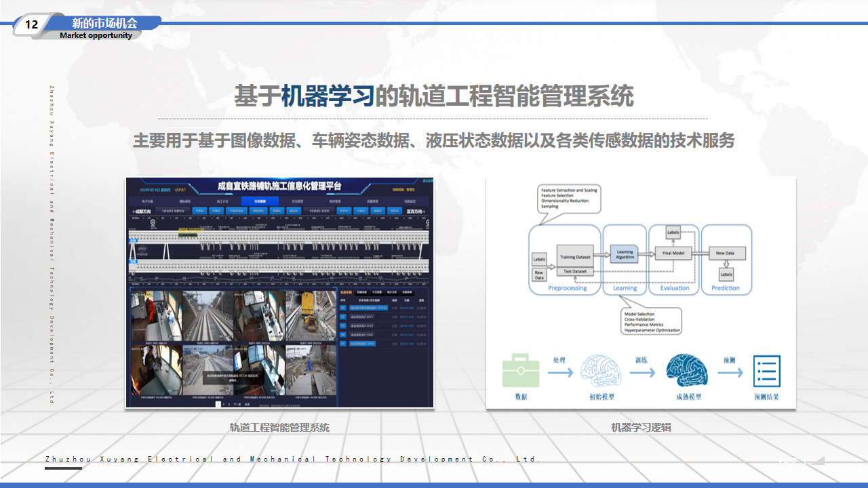Open the first camera feed with orange-suited worker

click(x=157, y=317)
